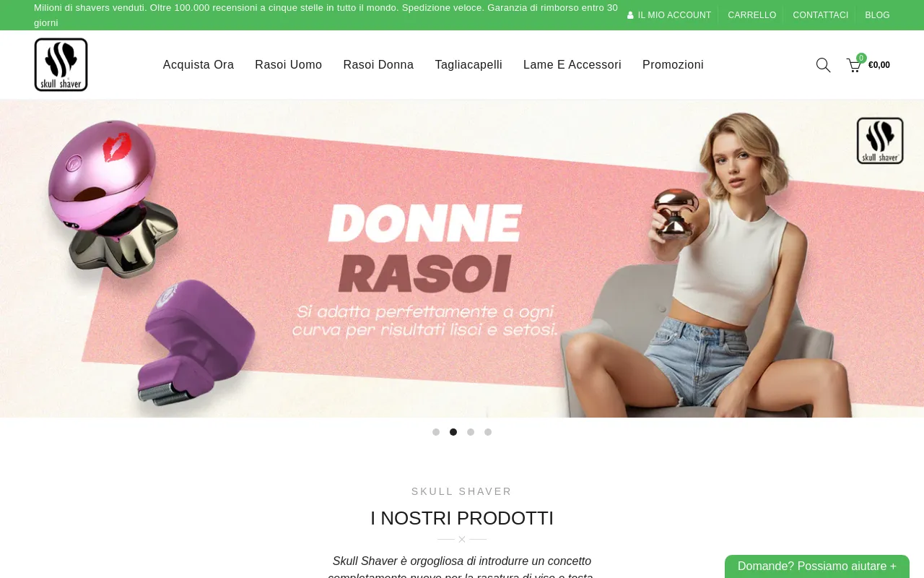
Task: Open the Promozioni menu item
Action: 673,65
